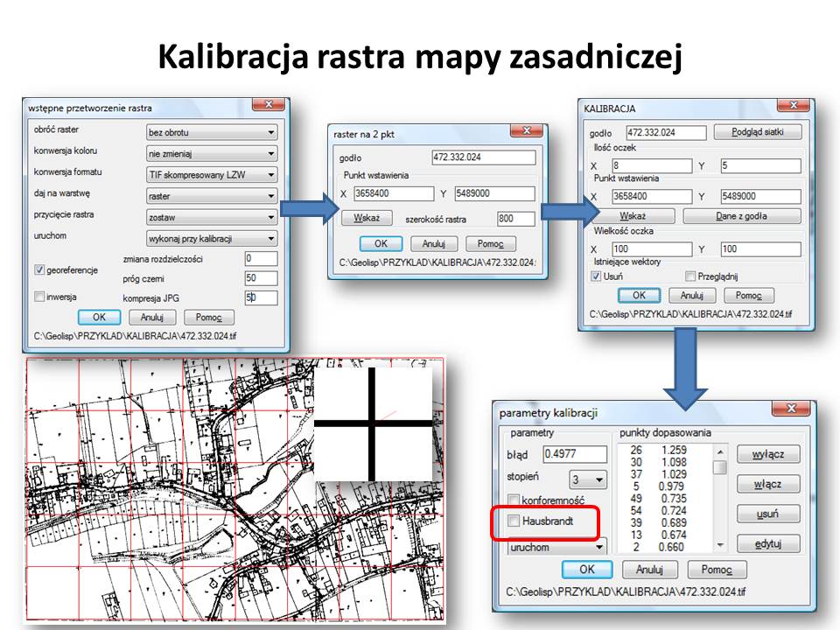This screenshot has height=630, width=840.
Task: Confirm with OK in parametry kalibracji
Action: 587,570
